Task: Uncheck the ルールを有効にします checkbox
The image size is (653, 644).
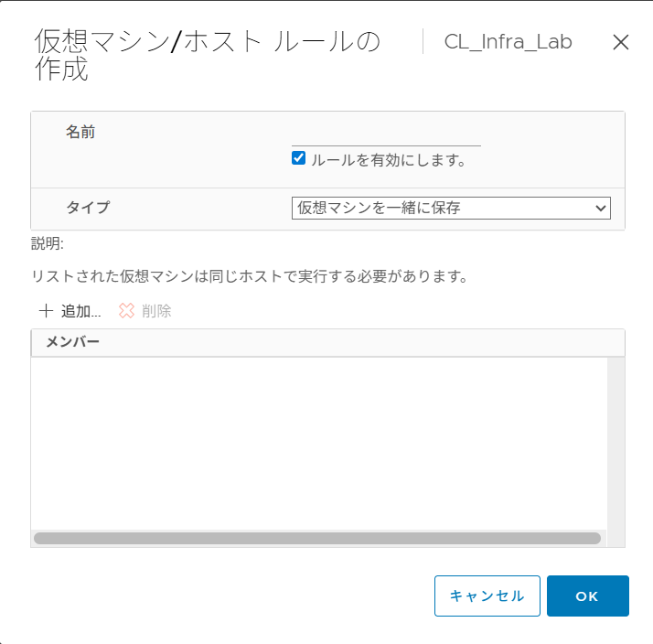Action: point(298,158)
